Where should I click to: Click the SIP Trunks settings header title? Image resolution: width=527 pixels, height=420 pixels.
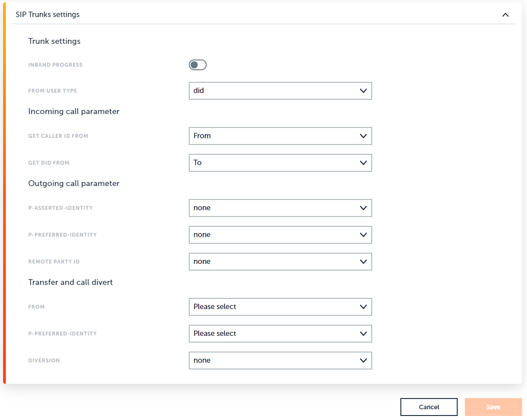pos(48,14)
